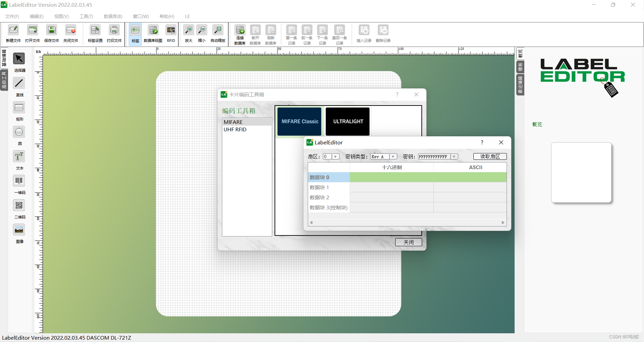Open the 帮助(H) menu
The width and height of the screenshot is (644, 342).
click(x=167, y=16)
